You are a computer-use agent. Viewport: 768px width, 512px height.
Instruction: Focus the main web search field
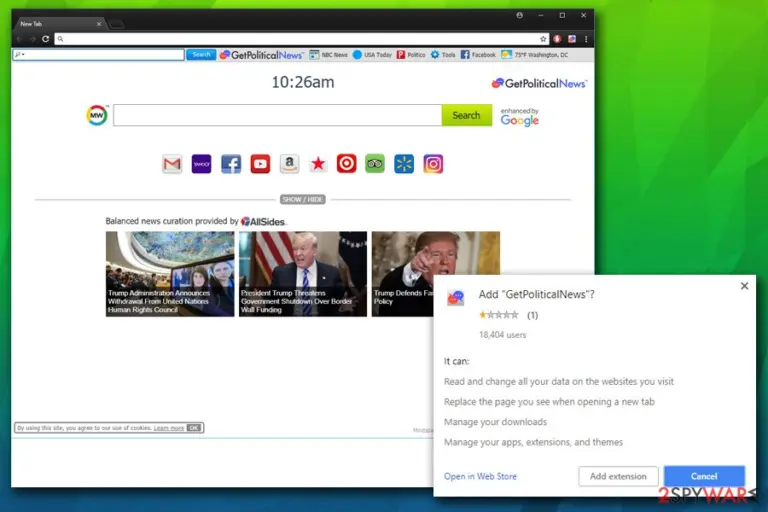pyautogui.click(x=277, y=115)
